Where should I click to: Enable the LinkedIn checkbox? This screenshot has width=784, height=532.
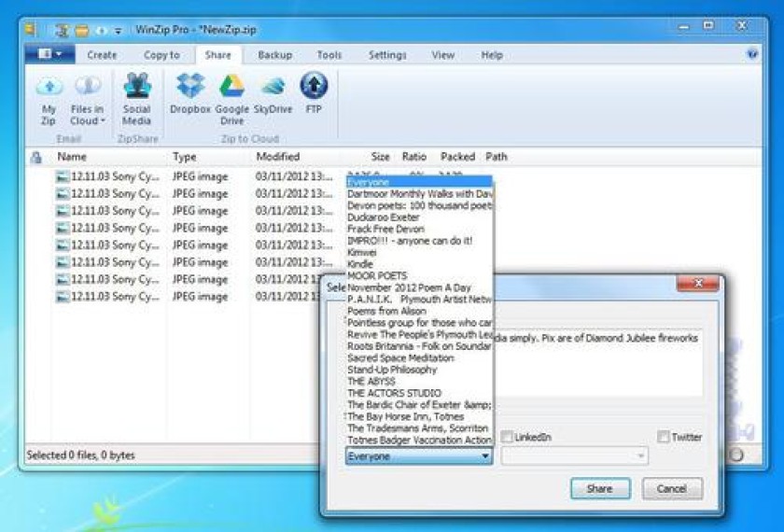507,437
